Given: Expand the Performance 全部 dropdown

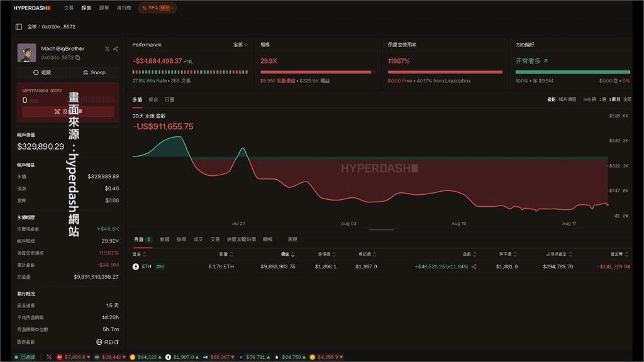Looking at the screenshot, I should 240,45.
